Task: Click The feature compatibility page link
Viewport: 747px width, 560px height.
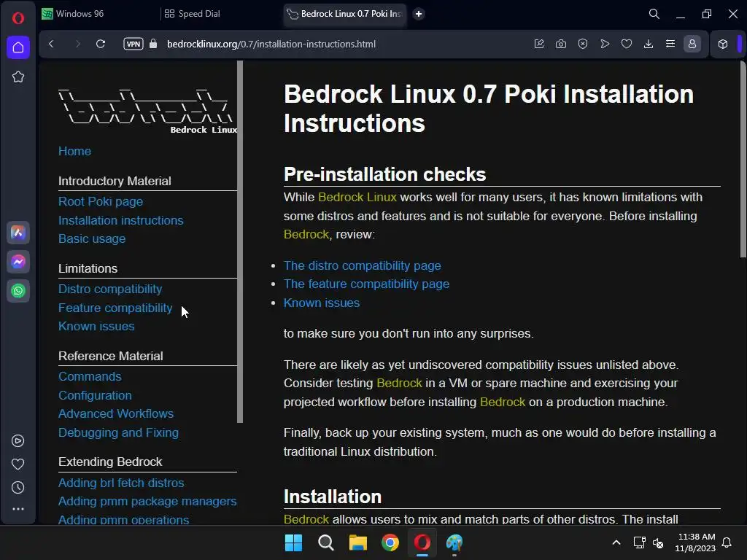Action: (366, 284)
